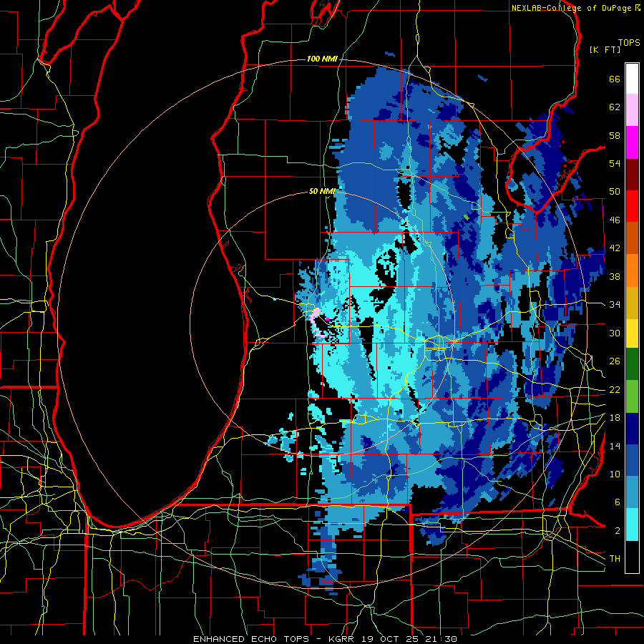
Task: Click the dark orange 46 legend swatch
Action: pyautogui.click(x=632, y=238)
